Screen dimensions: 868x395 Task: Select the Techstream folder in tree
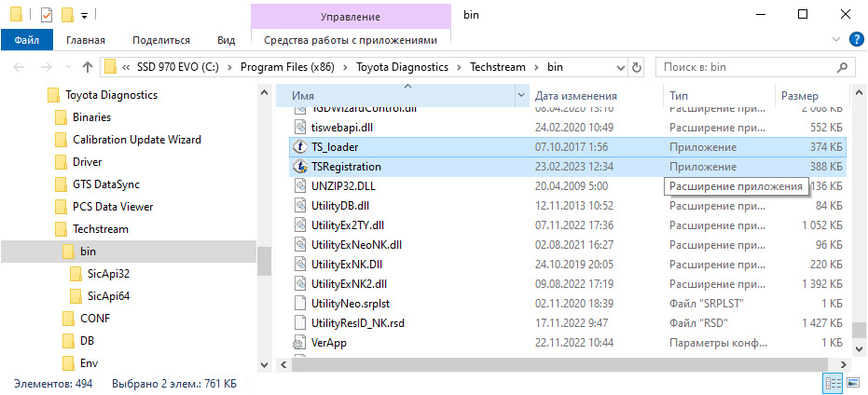click(100, 229)
